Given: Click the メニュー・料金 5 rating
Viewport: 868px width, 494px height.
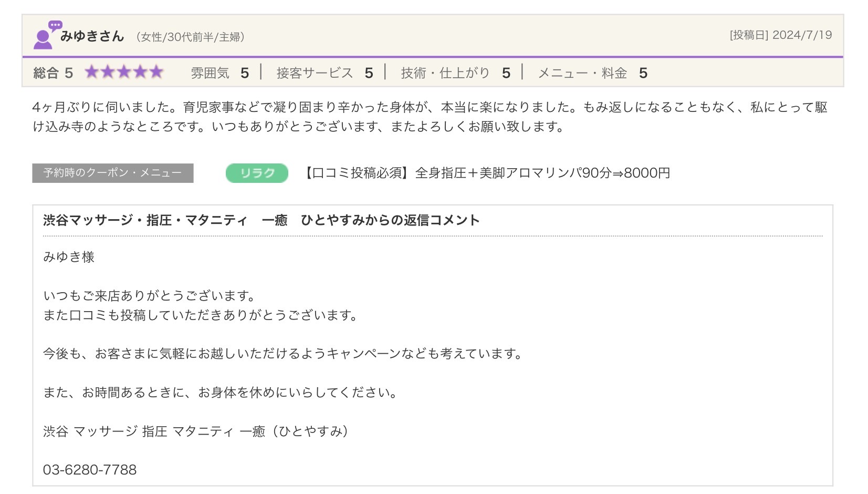Looking at the screenshot, I should [x=593, y=73].
